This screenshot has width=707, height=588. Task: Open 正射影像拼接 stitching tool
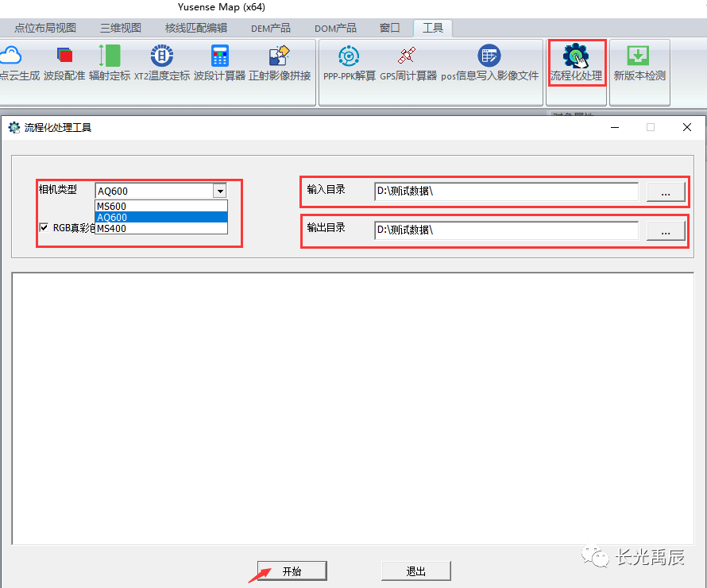click(x=280, y=56)
